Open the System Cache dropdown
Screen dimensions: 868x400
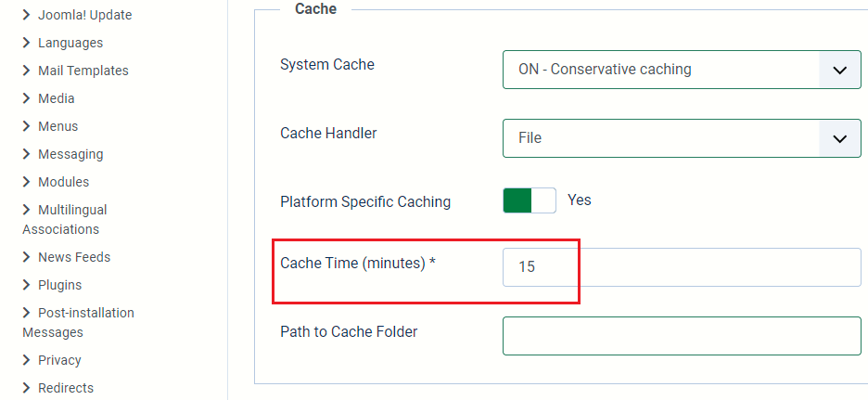[682, 70]
